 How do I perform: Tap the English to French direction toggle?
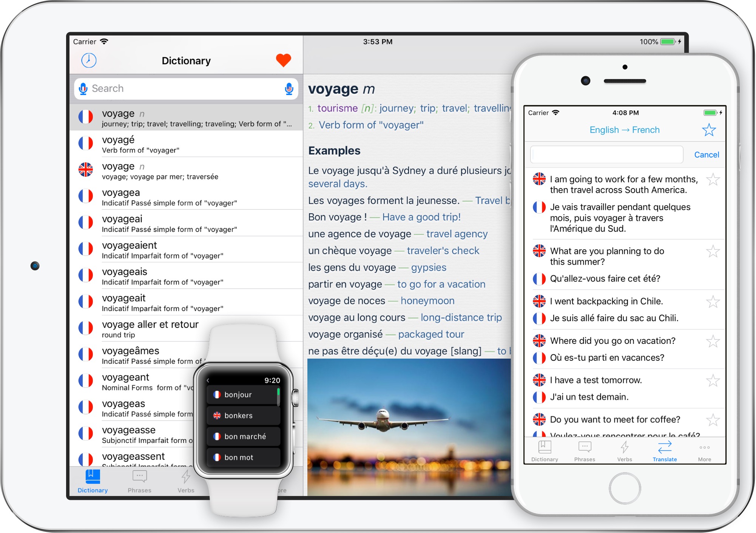(x=625, y=130)
